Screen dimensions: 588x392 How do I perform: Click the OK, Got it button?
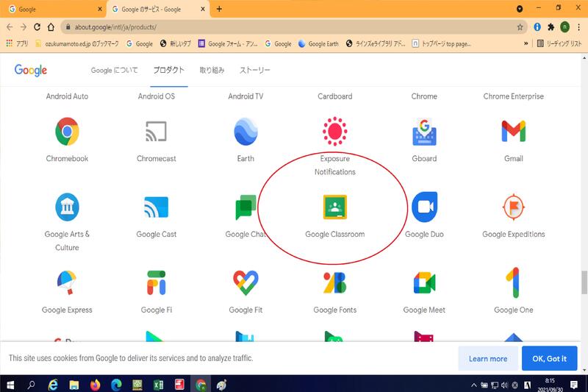click(549, 359)
